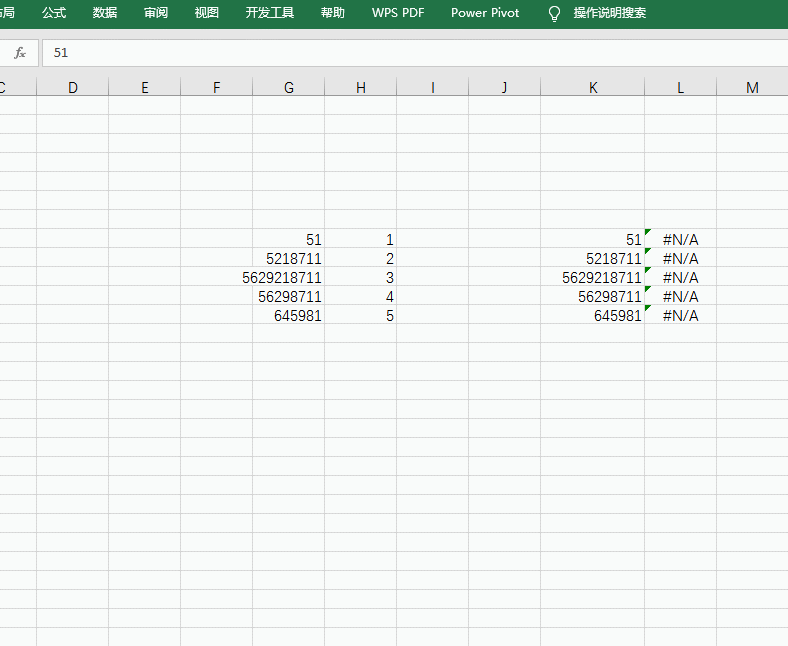Select cell with 51 in column G
The width and height of the screenshot is (788, 646).
tap(288, 238)
